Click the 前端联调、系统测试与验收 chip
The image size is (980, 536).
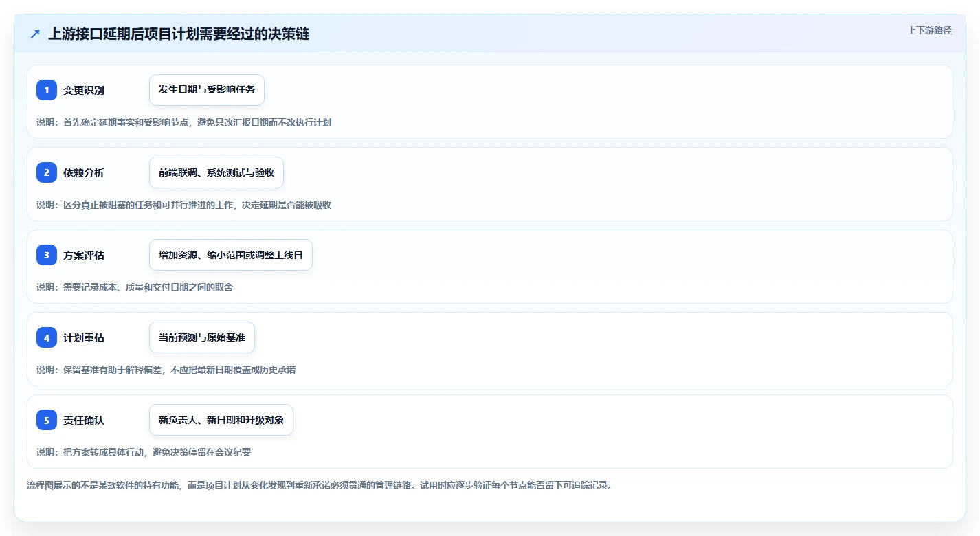point(216,172)
